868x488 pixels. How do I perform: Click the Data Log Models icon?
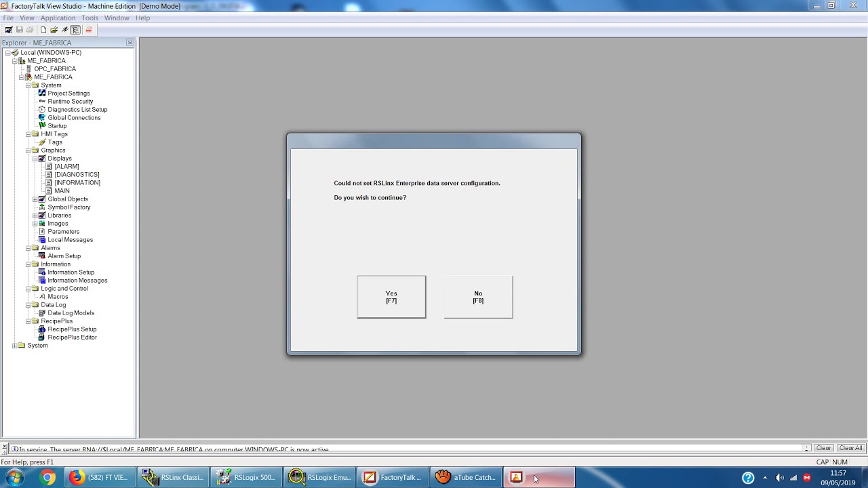click(x=42, y=313)
